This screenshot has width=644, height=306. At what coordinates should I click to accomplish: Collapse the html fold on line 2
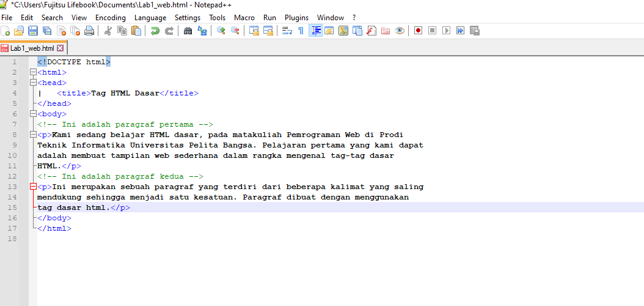click(33, 73)
